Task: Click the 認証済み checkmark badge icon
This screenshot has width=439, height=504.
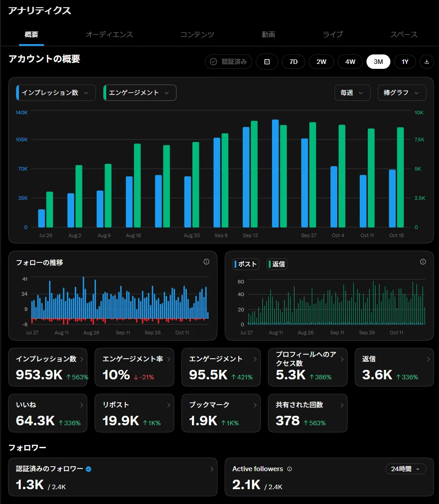Action: pos(213,62)
